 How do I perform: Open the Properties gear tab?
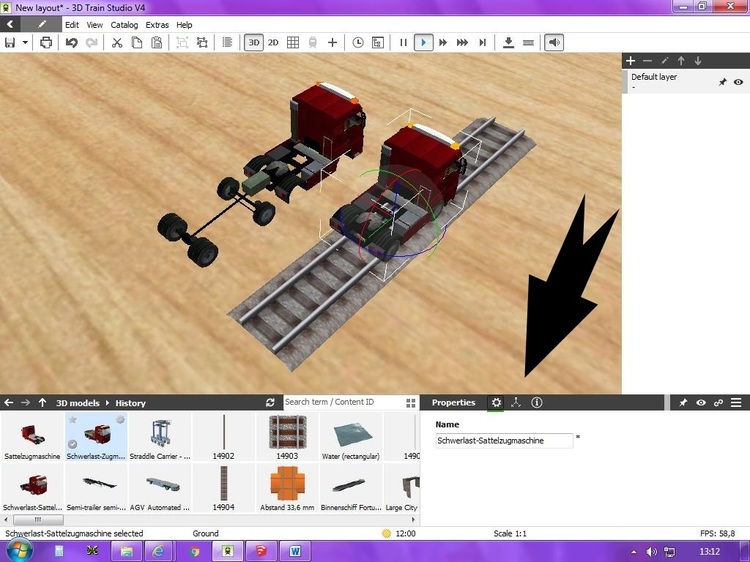[x=496, y=403]
